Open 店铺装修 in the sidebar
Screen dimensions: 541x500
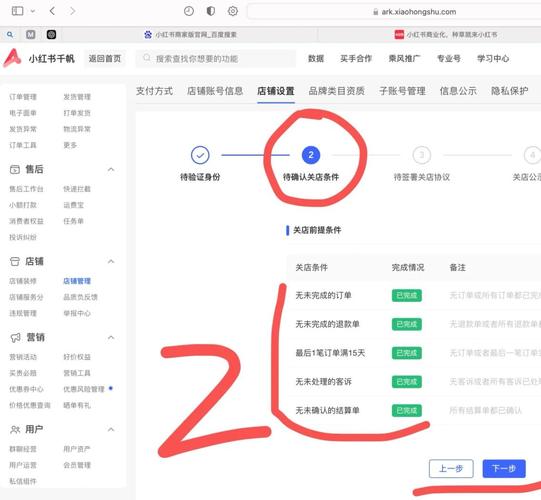tap(23, 281)
